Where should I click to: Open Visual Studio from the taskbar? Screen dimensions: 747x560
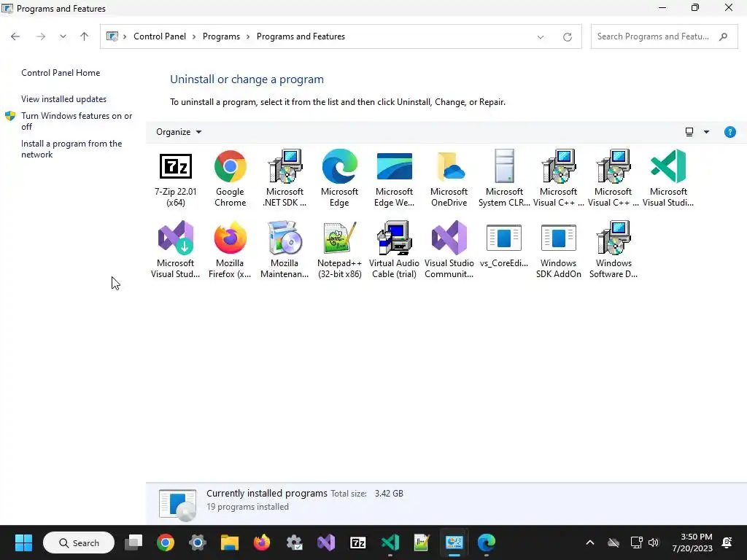click(x=326, y=542)
